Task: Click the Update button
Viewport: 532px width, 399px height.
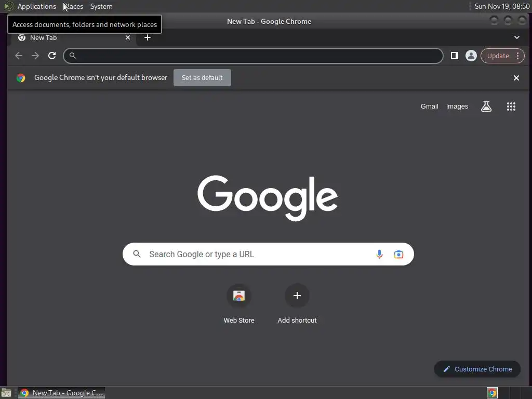Action: click(x=498, y=56)
